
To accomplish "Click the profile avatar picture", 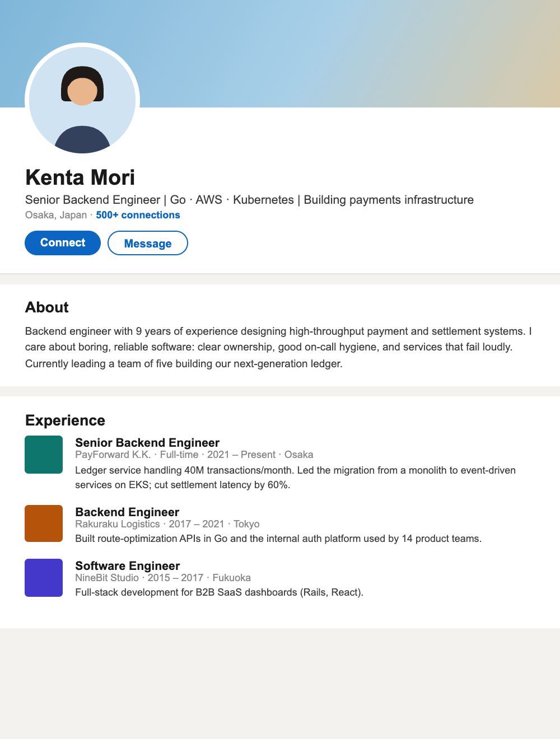I will pos(82,100).
